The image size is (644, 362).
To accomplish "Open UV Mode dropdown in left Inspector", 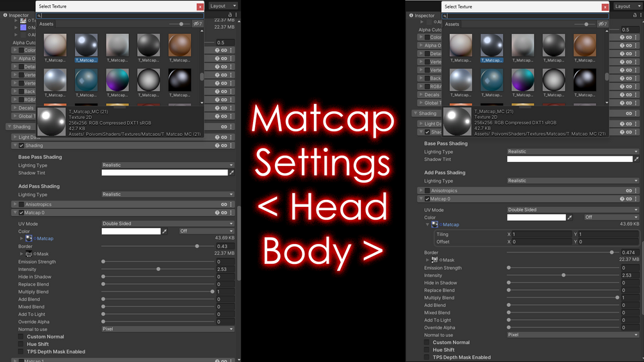I will tap(168, 223).
